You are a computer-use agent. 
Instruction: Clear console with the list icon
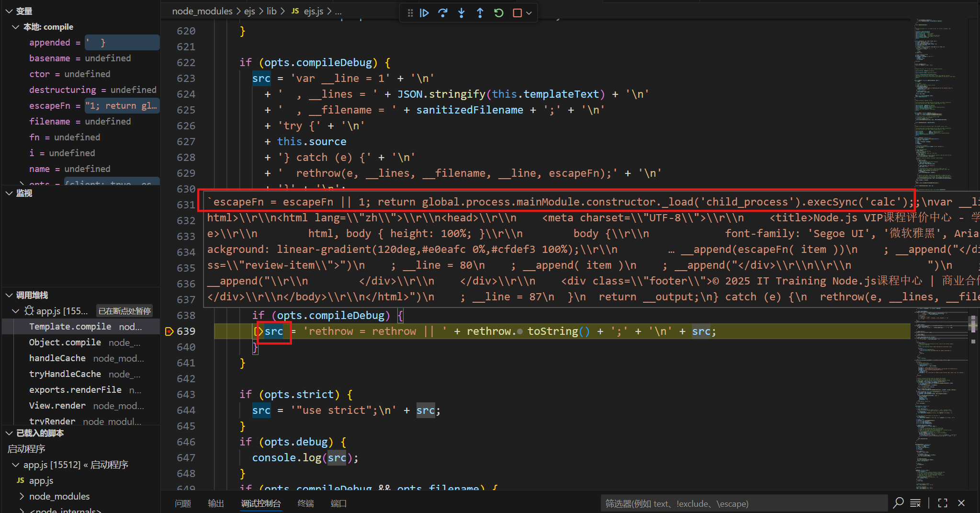915,503
